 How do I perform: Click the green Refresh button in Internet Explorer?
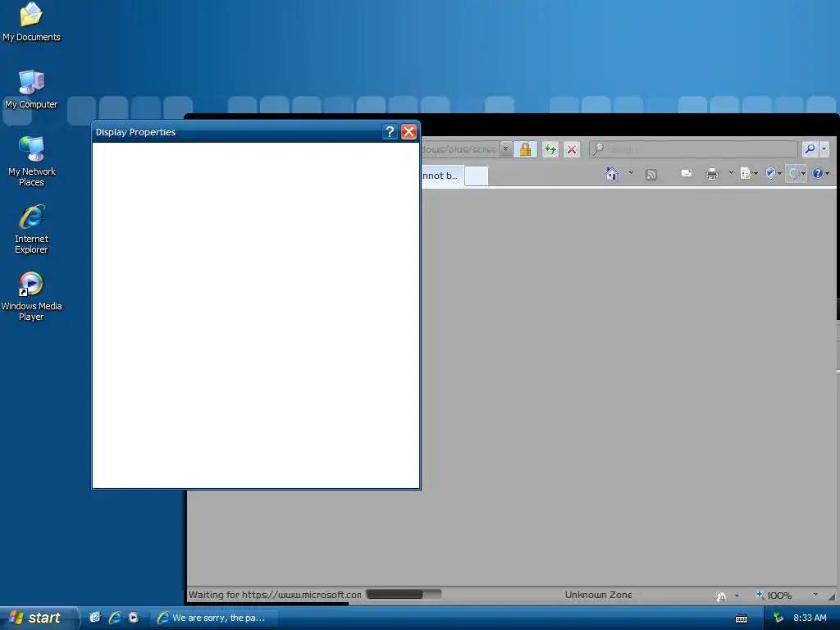coord(550,149)
